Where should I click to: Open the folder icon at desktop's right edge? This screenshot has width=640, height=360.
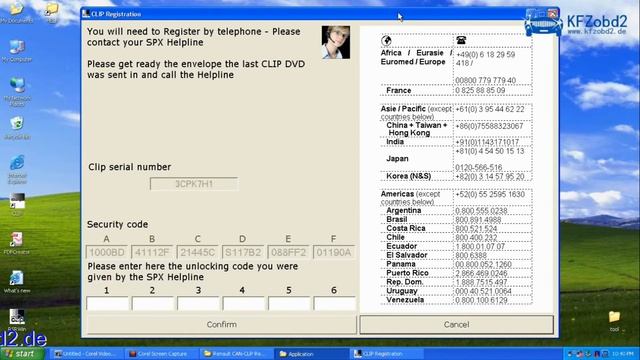614,321
